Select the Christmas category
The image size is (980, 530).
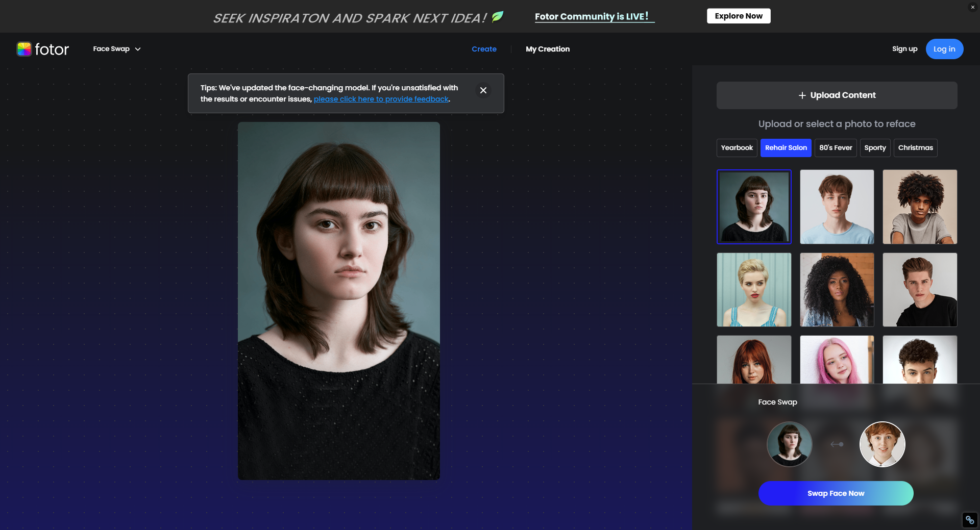pyautogui.click(x=915, y=148)
